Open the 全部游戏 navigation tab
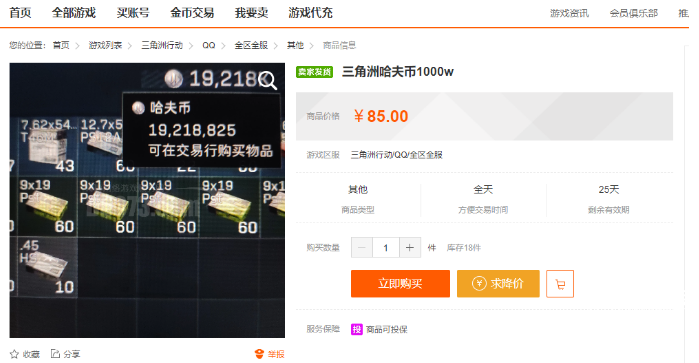 [x=74, y=13]
